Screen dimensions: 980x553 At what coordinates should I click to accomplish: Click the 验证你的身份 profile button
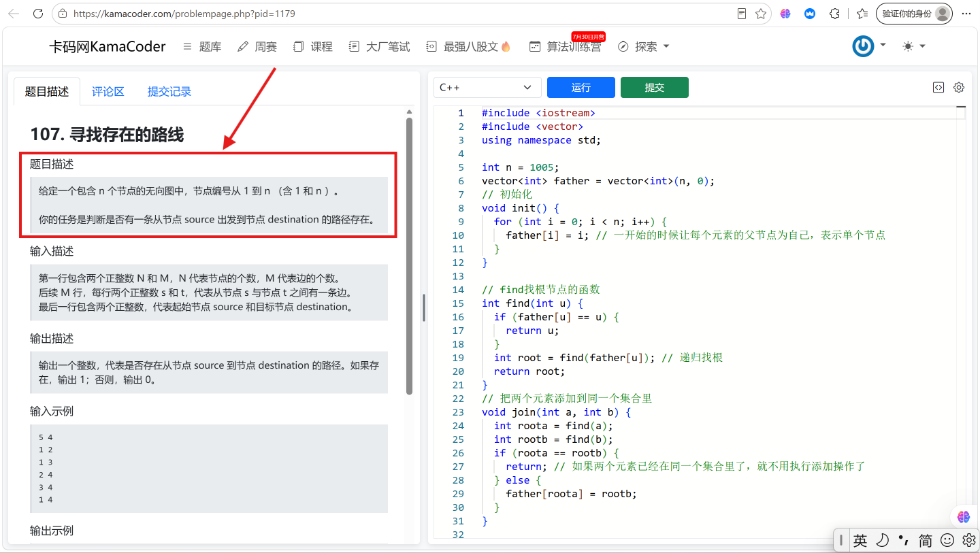coord(914,14)
